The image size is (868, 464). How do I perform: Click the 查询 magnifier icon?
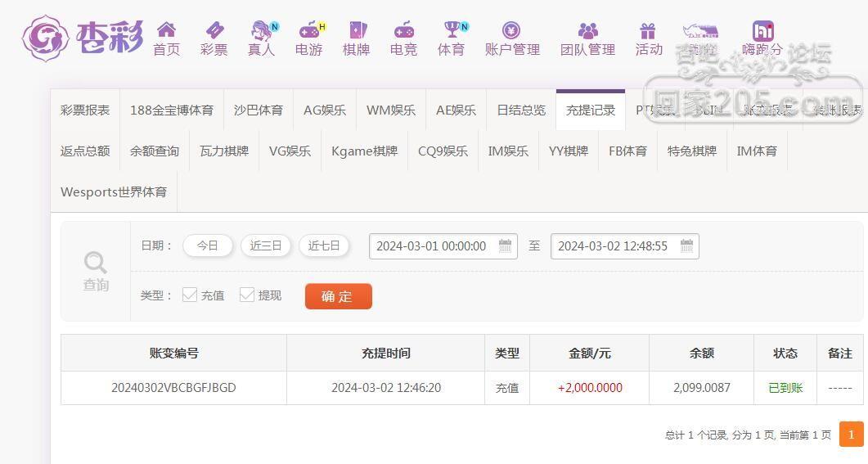coord(95,262)
